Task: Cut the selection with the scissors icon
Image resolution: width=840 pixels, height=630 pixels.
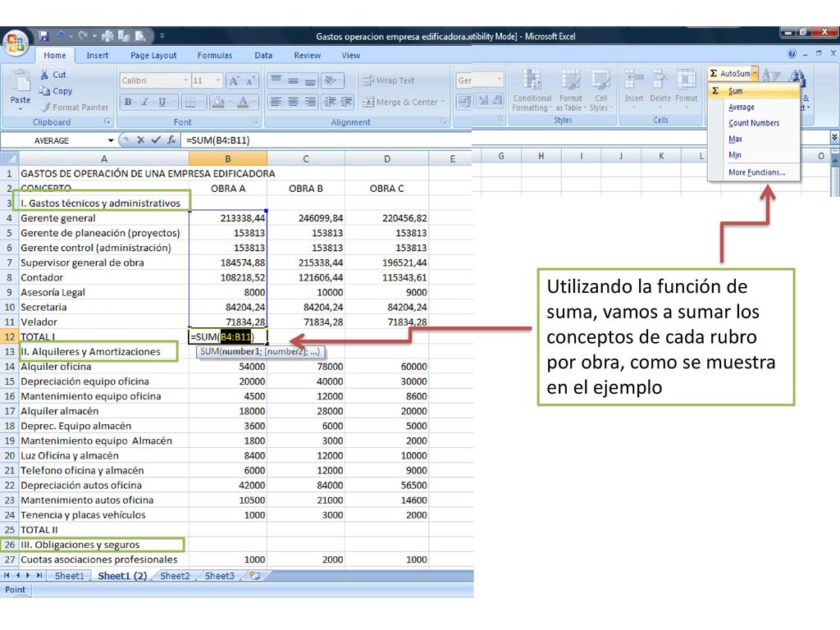Action: tap(44, 75)
